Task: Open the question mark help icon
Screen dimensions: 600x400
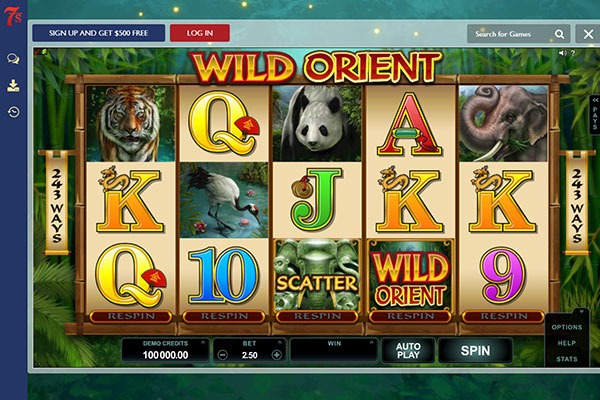Action: pos(573,53)
